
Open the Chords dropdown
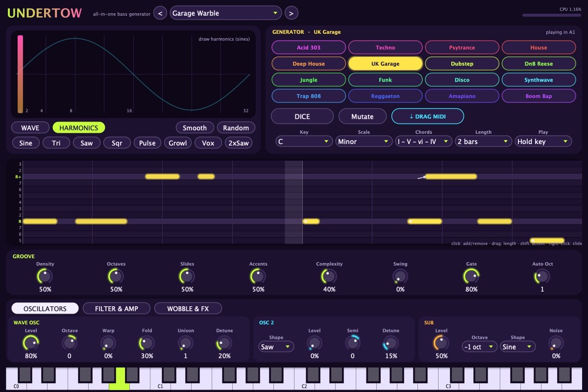click(424, 142)
